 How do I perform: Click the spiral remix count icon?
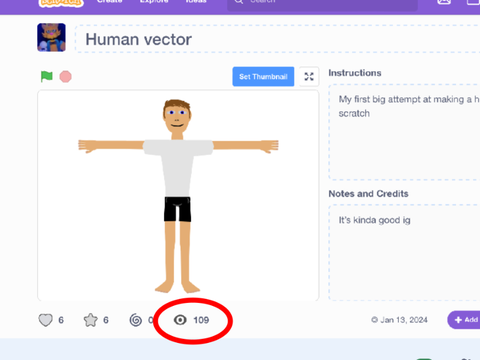[136, 320]
